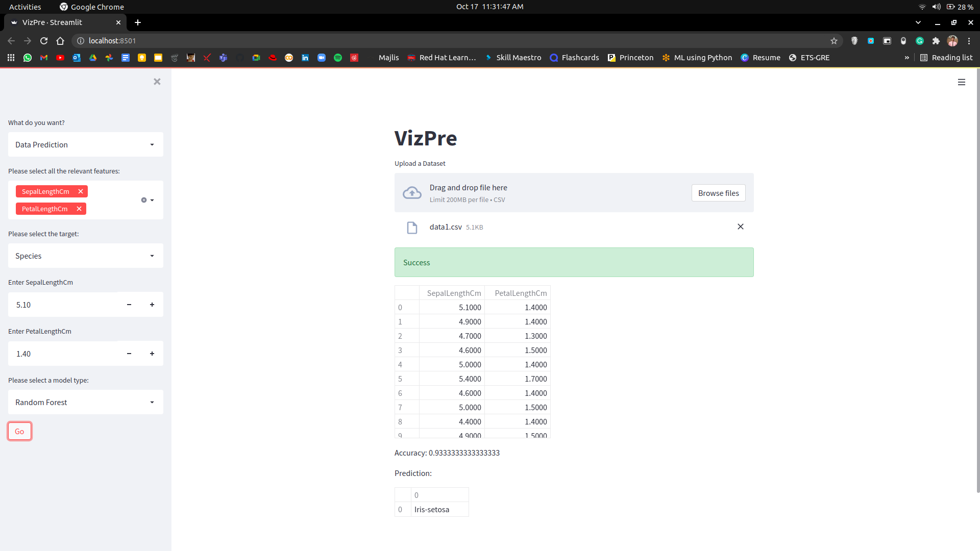Open the Chrome extensions puzzle icon

[936, 41]
